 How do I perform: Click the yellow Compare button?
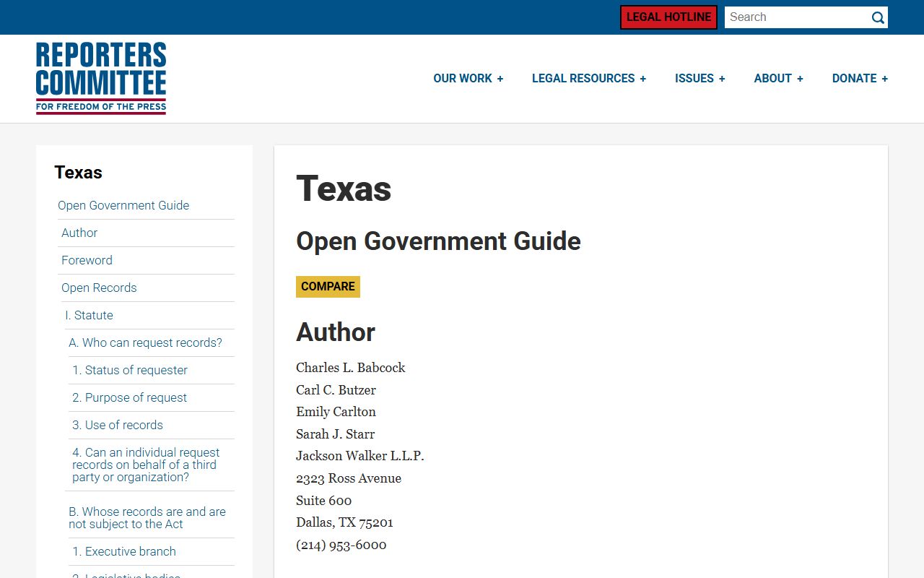pos(328,286)
